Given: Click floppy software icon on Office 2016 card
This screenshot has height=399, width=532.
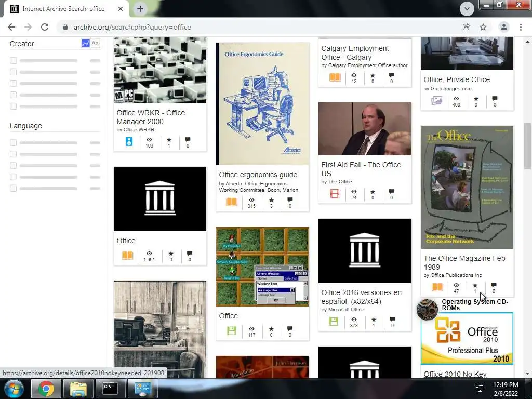Looking at the screenshot, I should [334, 321].
